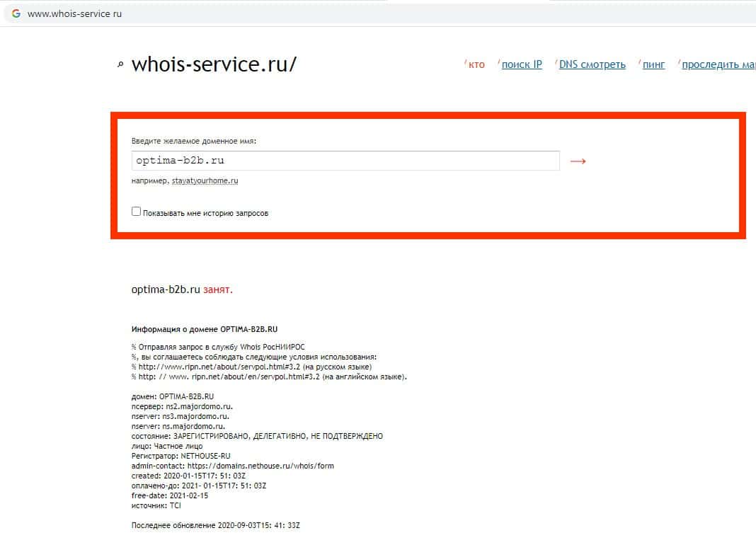Click the 'Информация о домене OPTIMA-B2B.RU' heading
756x545 pixels.
(x=205, y=329)
